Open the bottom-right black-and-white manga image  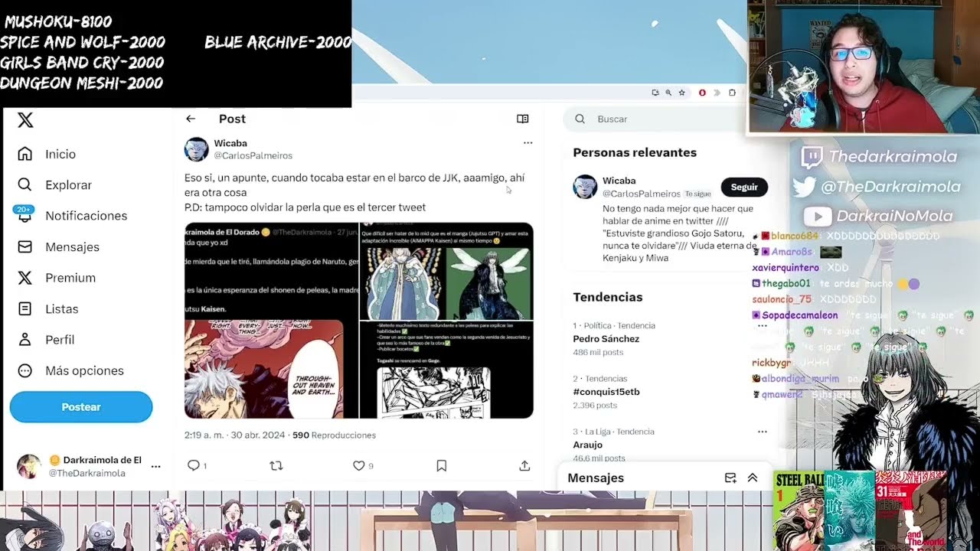[446, 370]
